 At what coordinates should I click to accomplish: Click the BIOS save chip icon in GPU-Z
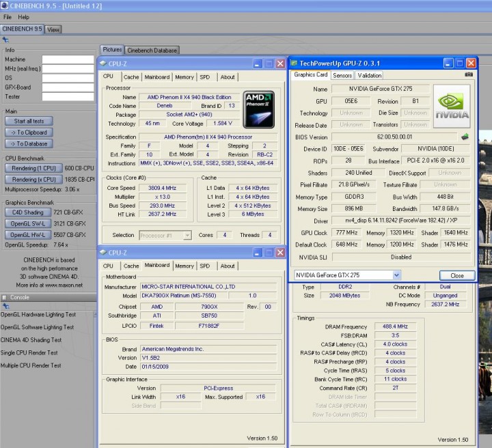tap(465, 137)
